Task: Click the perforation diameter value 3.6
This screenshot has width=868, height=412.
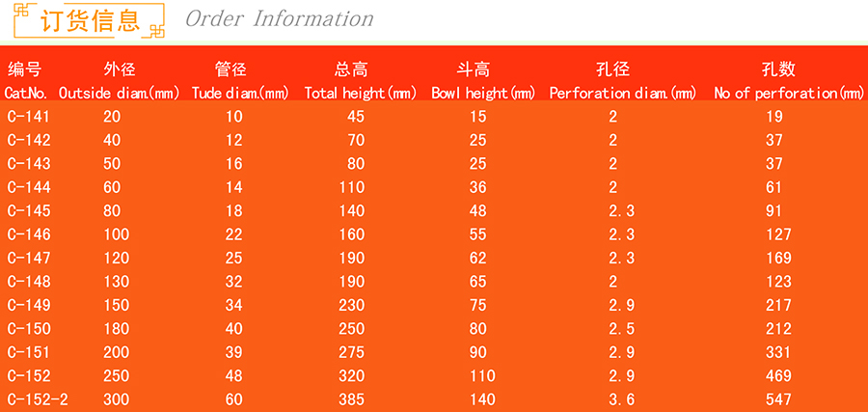Action: (x=621, y=399)
